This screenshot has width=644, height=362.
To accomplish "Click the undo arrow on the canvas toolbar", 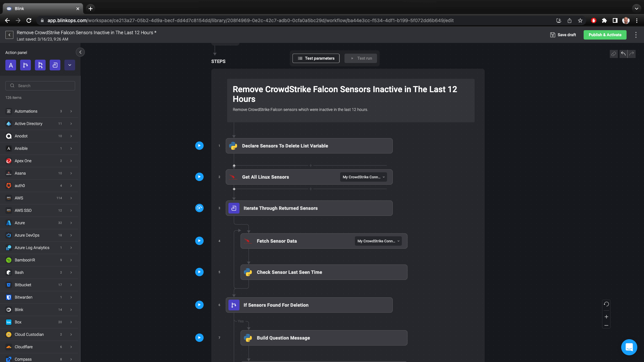I will pos(623,54).
